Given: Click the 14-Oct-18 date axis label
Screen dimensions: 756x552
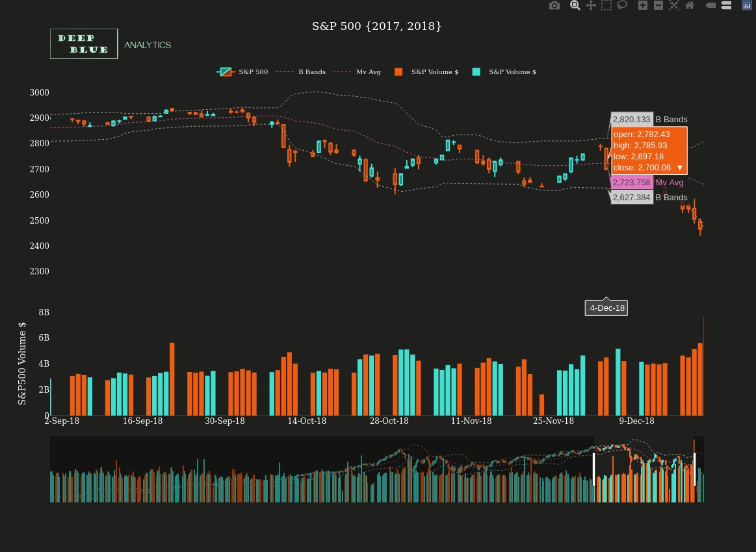Looking at the screenshot, I should [307, 421].
